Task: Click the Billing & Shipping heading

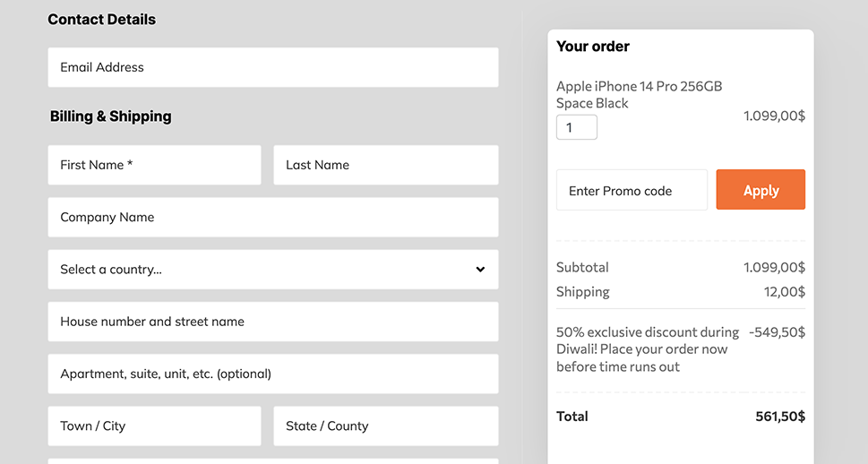Action: point(110,116)
